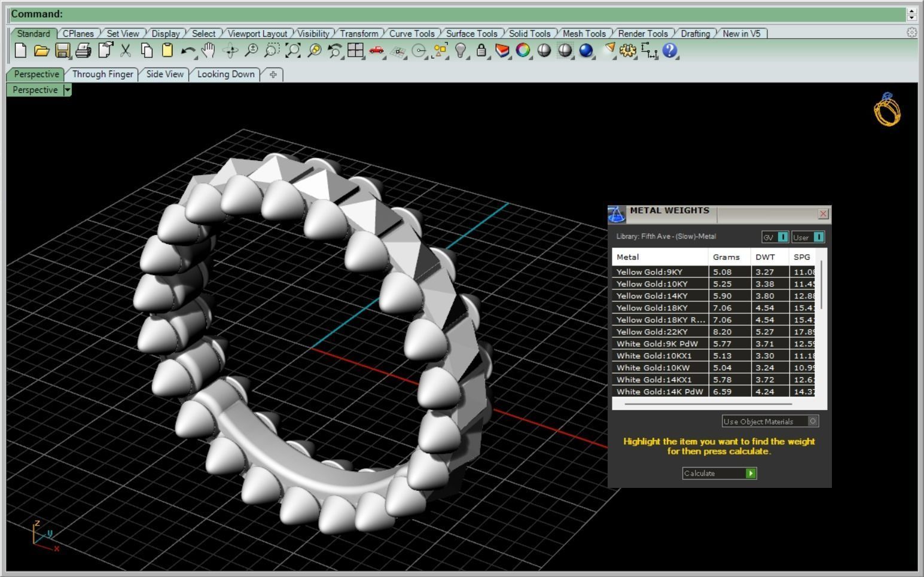The height and width of the screenshot is (577, 924).
Task: Click the gold ring logo in viewport
Action: (887, 109)
